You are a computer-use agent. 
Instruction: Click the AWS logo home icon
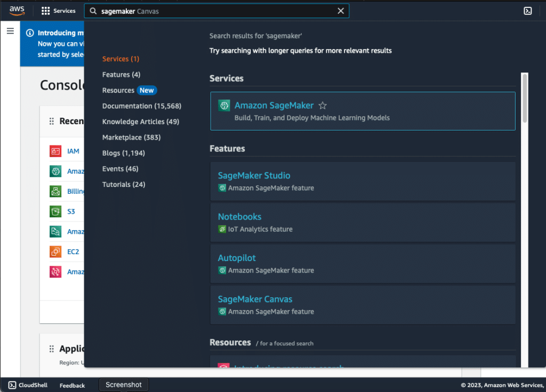(x=17, y=11)
